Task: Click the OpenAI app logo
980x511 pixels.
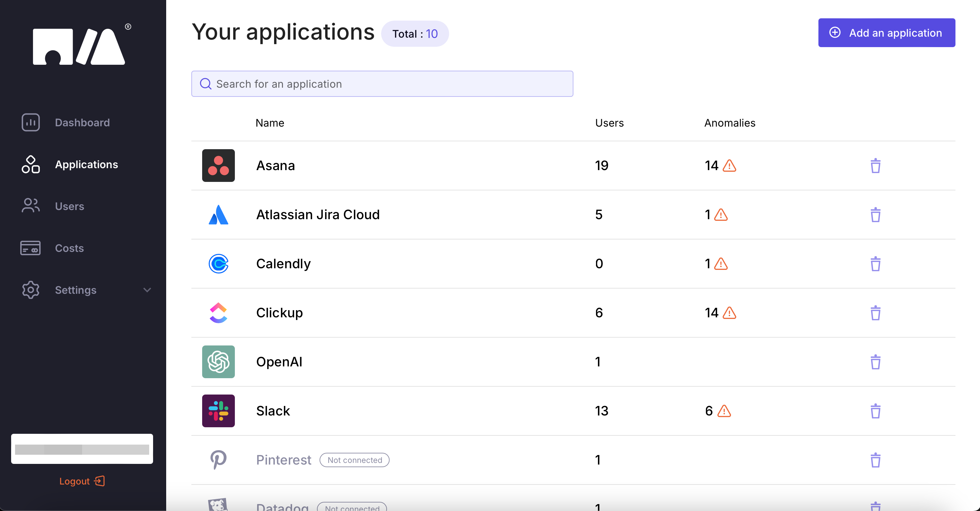Action: point(219,362)
